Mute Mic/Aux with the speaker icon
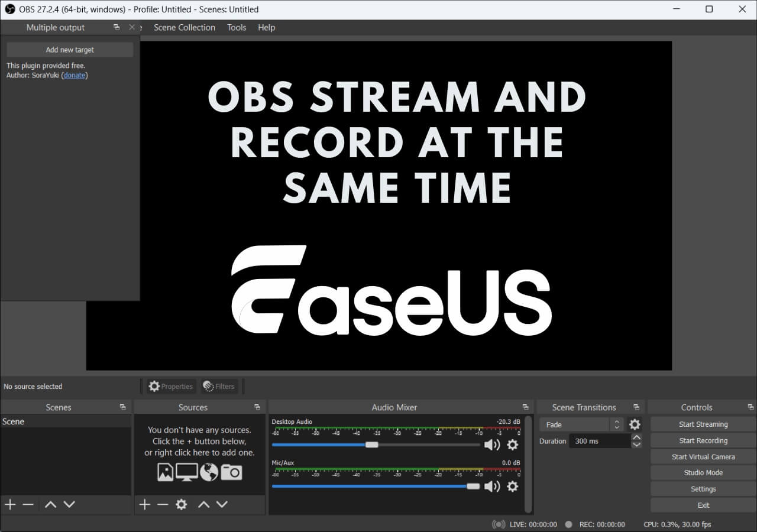Viewport: 757px width, 532px height. point(491,486)
